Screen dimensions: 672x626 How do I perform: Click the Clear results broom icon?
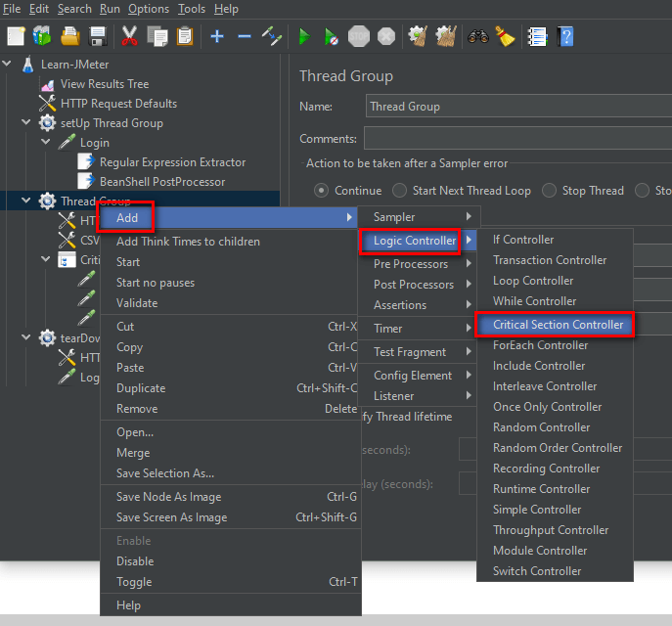pyautogui.click(x=418, y=36)
